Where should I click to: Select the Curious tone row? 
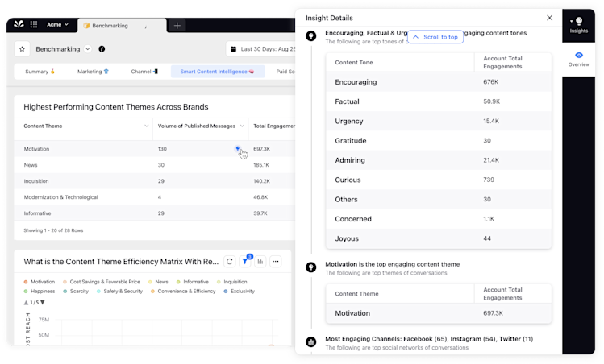pos(439,180)
